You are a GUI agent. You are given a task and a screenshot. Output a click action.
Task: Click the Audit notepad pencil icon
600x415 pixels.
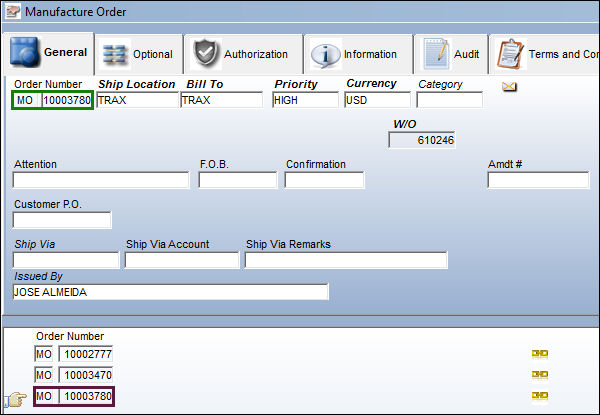coord(435,54)
